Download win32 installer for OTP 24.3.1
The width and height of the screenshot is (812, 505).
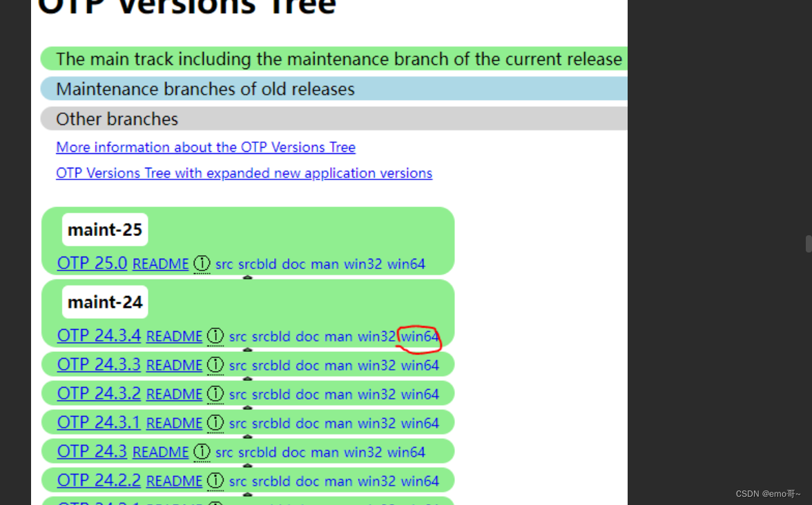click(x=376, y=424)
